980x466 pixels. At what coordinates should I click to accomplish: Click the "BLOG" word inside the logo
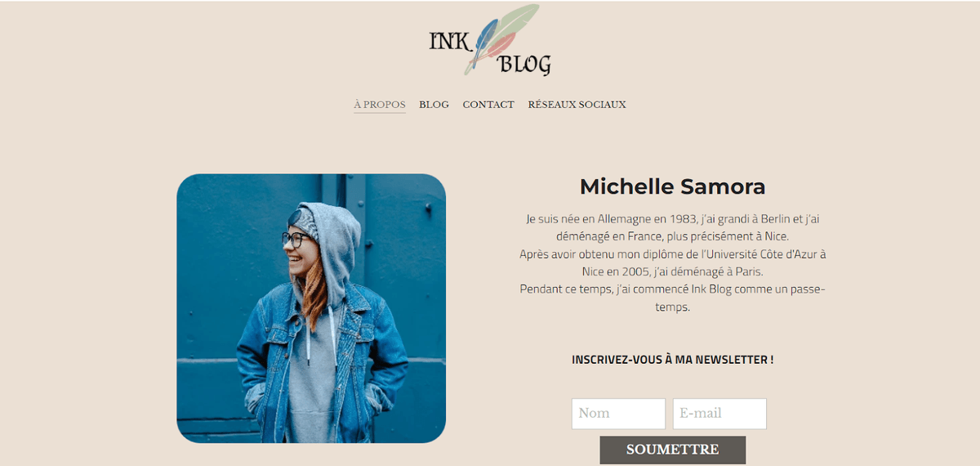(524, 64)
